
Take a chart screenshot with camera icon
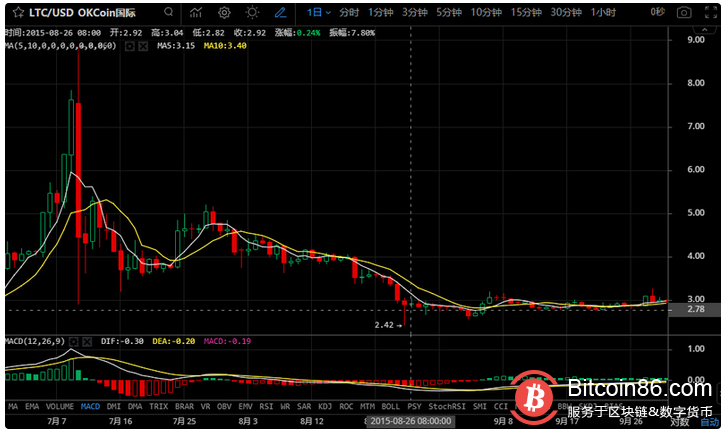[x=684, y=13]
